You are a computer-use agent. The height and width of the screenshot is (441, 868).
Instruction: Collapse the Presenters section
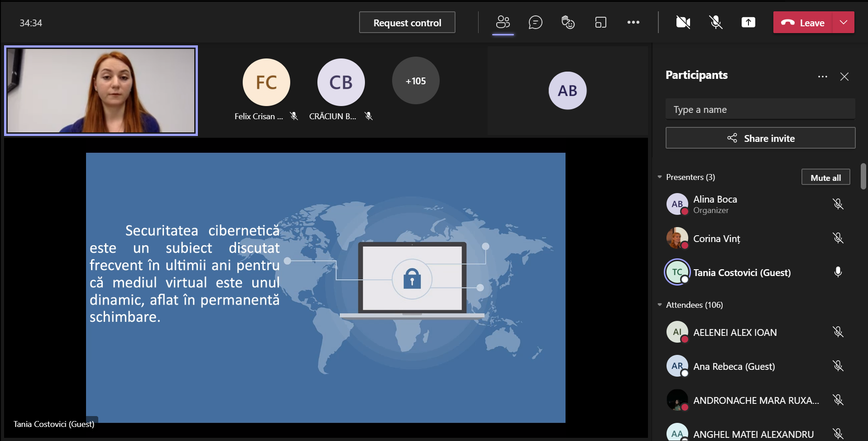(660, 177)
